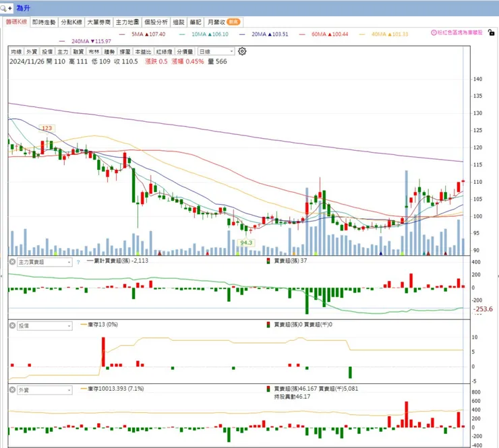
Task: Click the 240MA 115.97 legend label
Action: 91,41
